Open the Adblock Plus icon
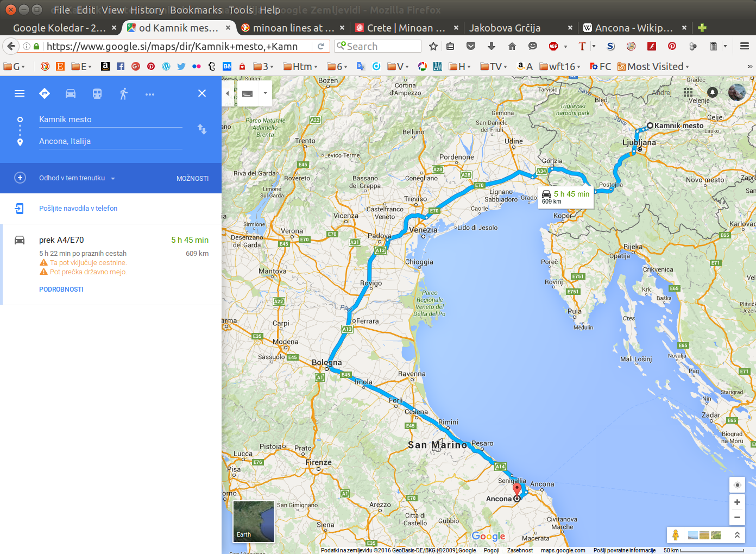The image size is (756, 554). [x=553, y=46]
